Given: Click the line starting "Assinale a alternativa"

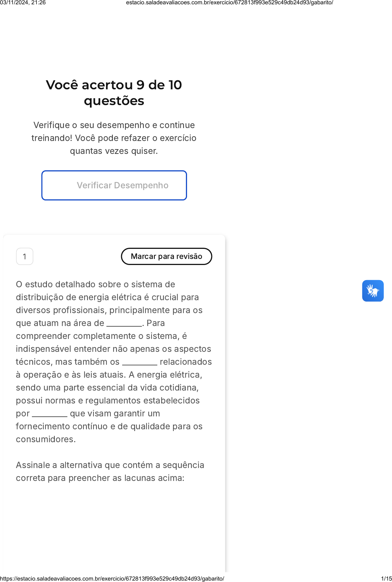Looking at the screenshot, I should 110,465.
